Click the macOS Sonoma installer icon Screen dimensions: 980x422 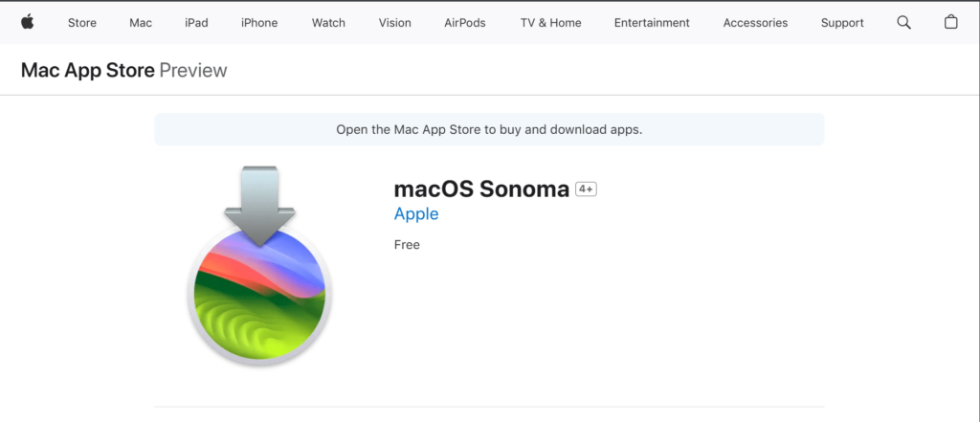coord(259,266)
